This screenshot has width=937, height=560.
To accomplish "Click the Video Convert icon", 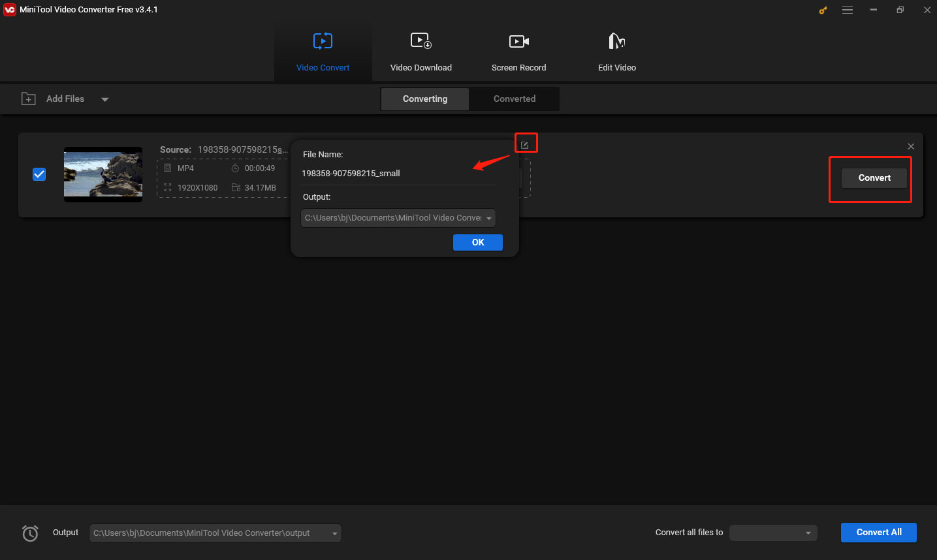I will tap(323, 41).
